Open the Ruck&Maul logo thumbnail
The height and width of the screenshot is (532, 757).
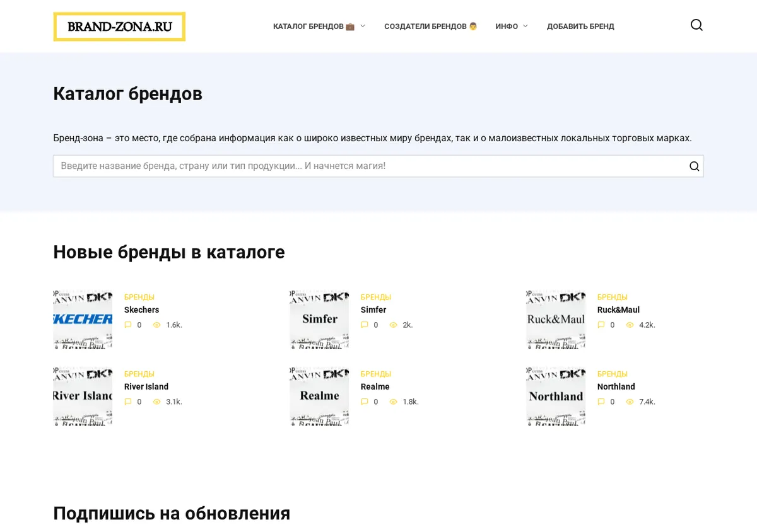pyautogui.click(x=556, y=320)
